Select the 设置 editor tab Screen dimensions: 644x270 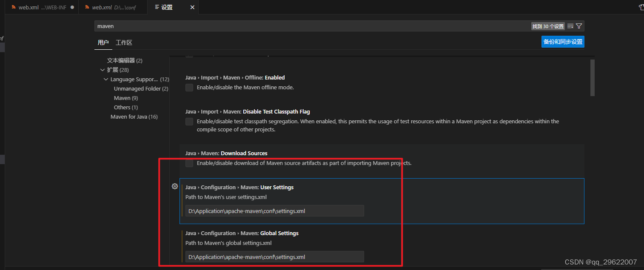click(x=173, y=7)
